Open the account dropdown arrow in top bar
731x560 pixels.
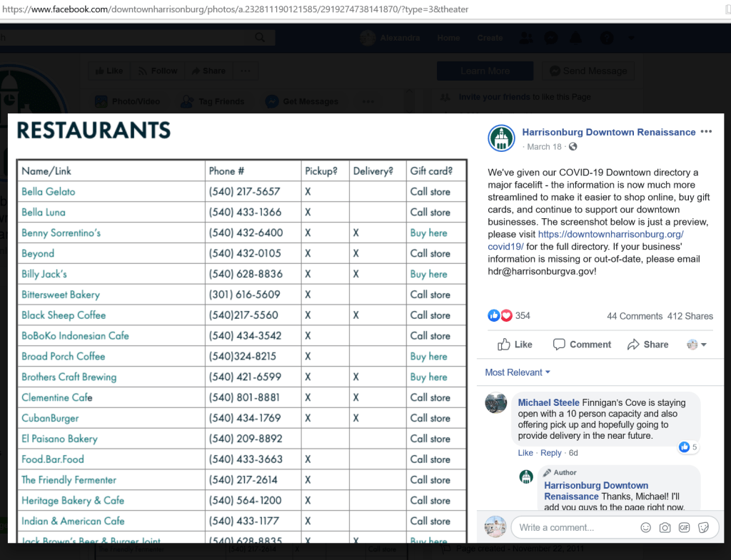pos(631,38)
